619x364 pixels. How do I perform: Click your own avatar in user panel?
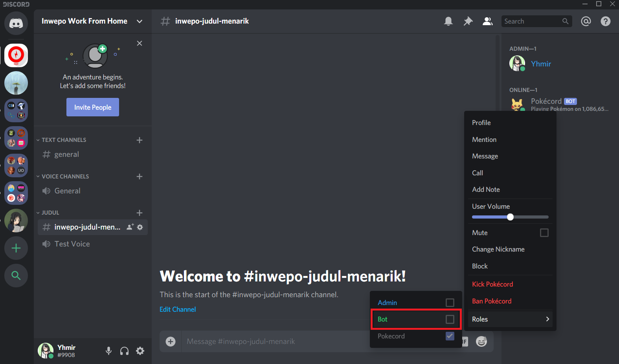click(x=46, y=351)
